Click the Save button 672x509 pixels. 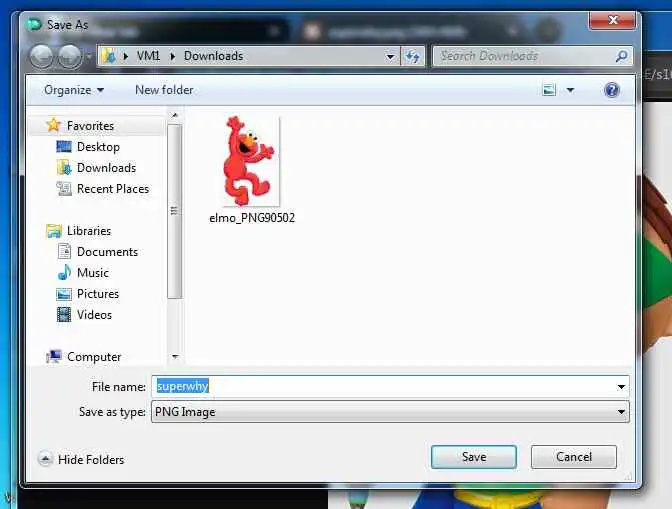(x=474, y=457)
